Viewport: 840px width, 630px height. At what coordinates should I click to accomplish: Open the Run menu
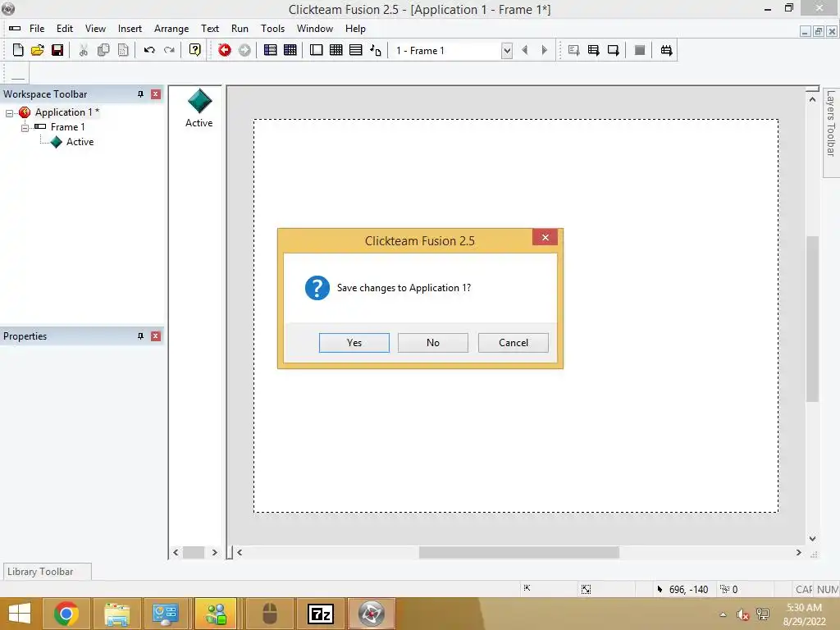(240, 29)
